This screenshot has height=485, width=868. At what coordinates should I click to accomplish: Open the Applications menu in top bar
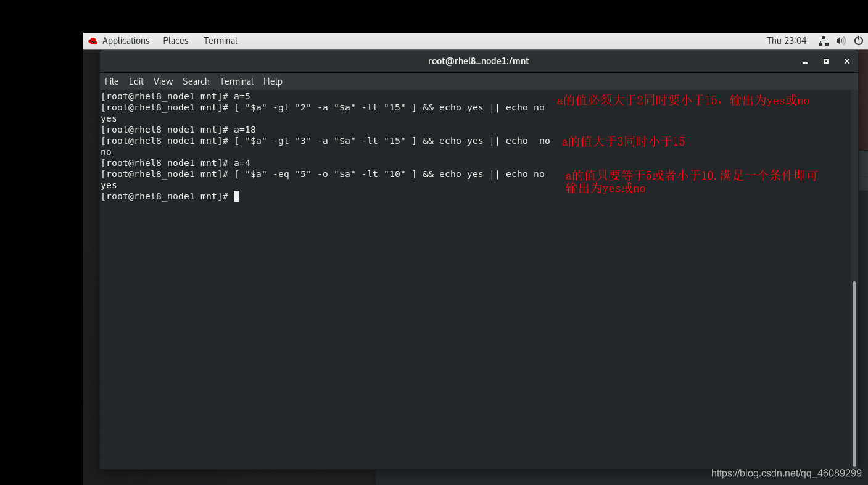pyautogui.click(x=126, y=41)
